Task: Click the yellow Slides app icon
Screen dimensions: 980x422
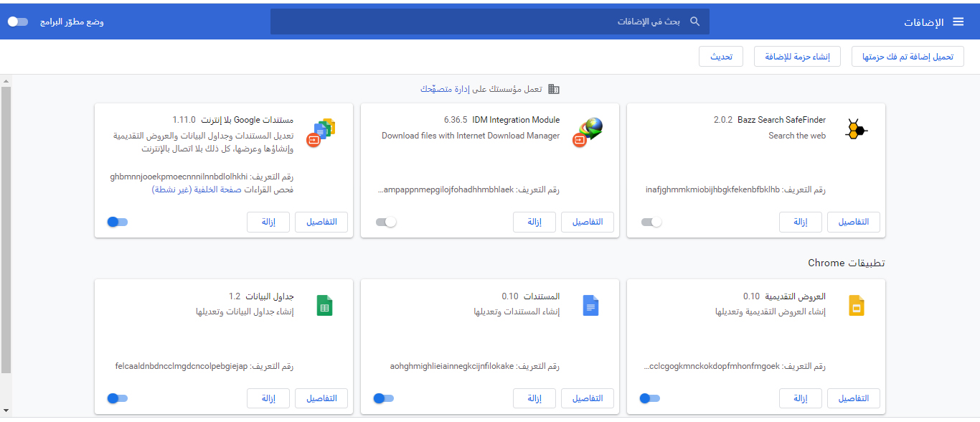Action: point(854,306)
